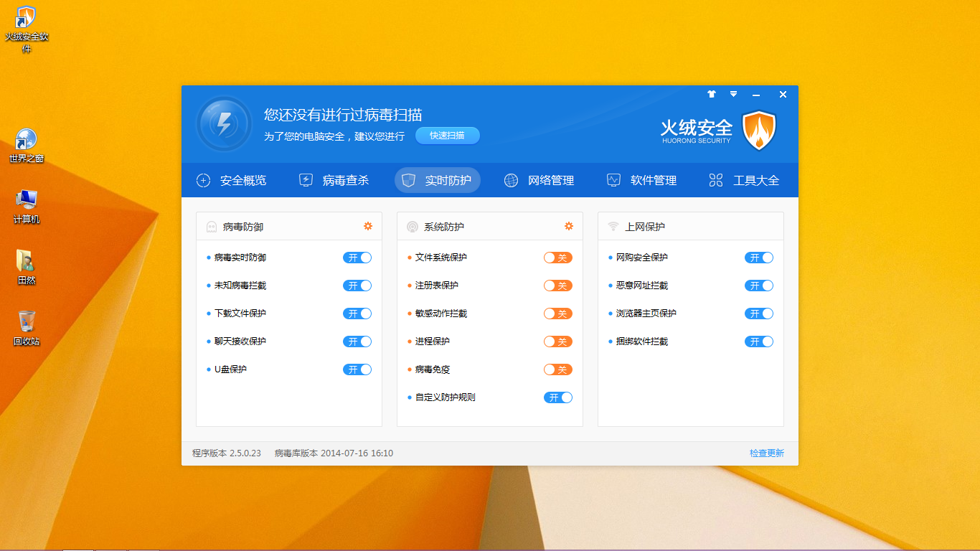Click the 快速扫描 button
980x551 pixels.
(x=447, y=136)
